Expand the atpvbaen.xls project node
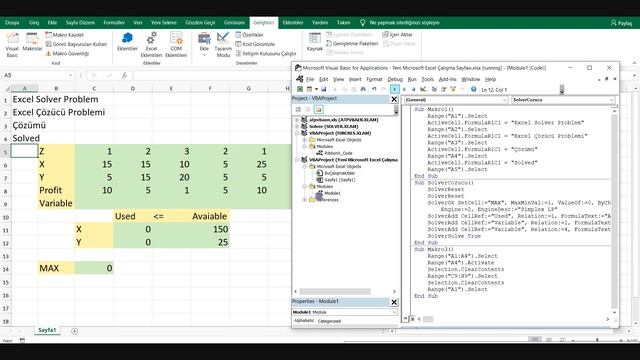 point(297,120)
